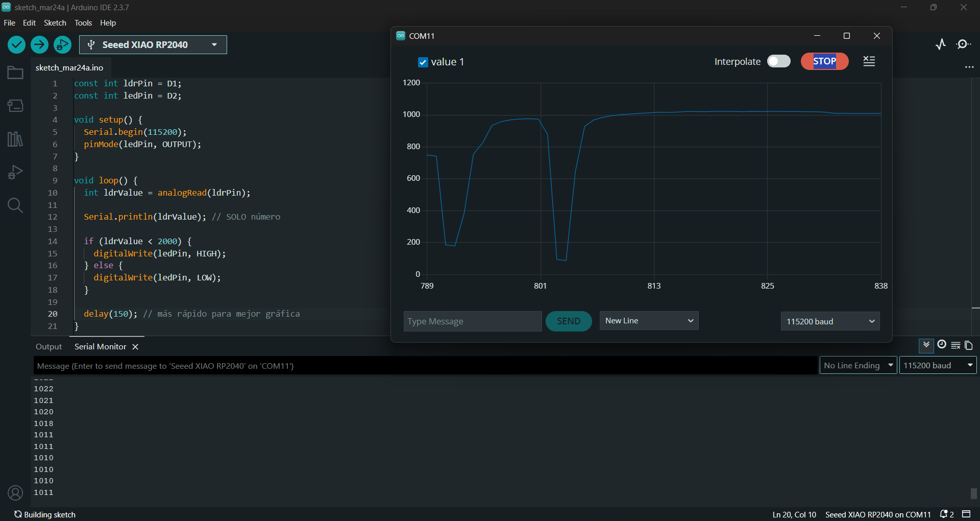Click the Verify sketch checkmark button

tap(17, 45)
